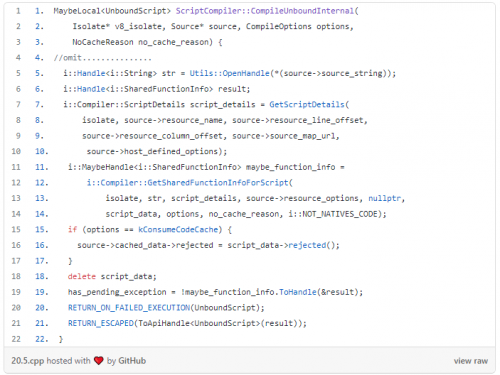
Task: Select gutter line number 12
Action: (x=16, y=183)
